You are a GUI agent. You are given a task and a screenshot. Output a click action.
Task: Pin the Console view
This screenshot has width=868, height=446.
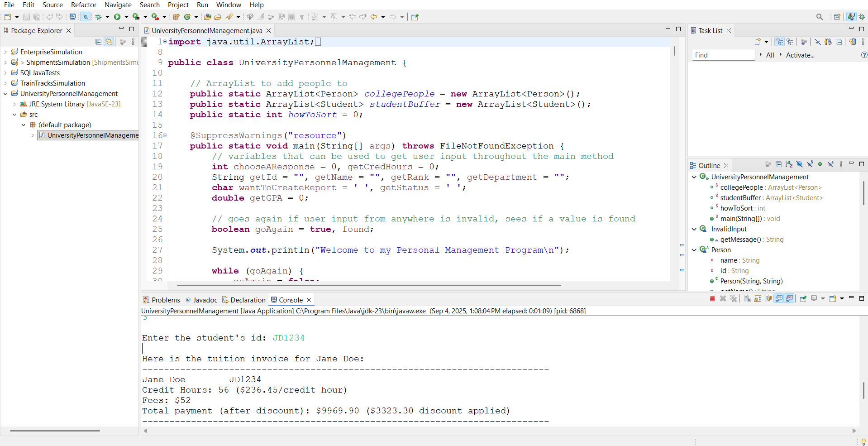(x=803, y=298)
